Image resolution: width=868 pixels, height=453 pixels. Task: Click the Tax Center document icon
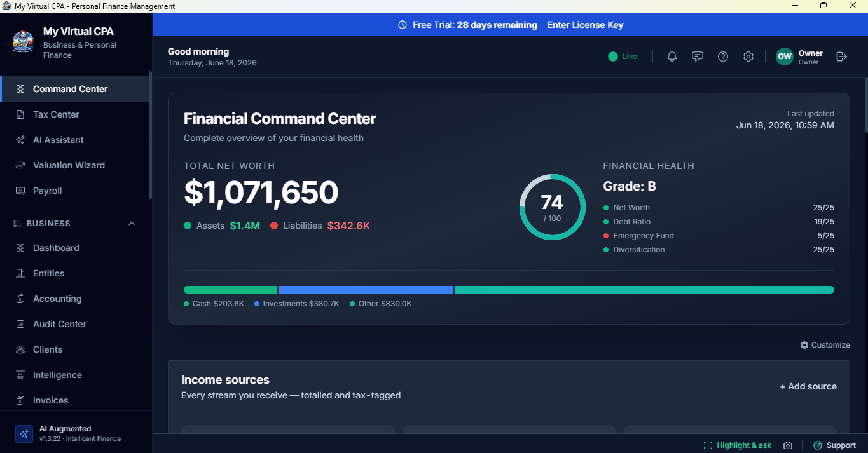20,114
